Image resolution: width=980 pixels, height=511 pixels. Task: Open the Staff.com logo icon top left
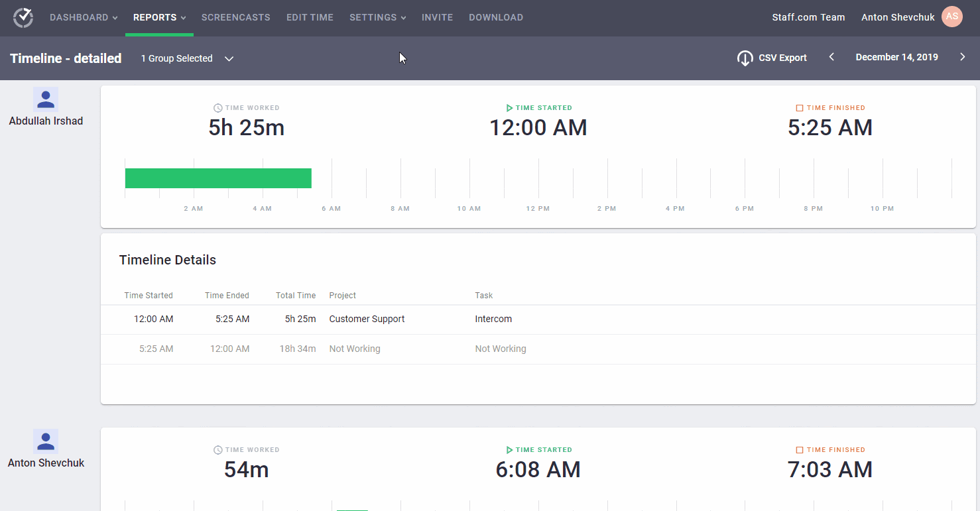[23, 17]
